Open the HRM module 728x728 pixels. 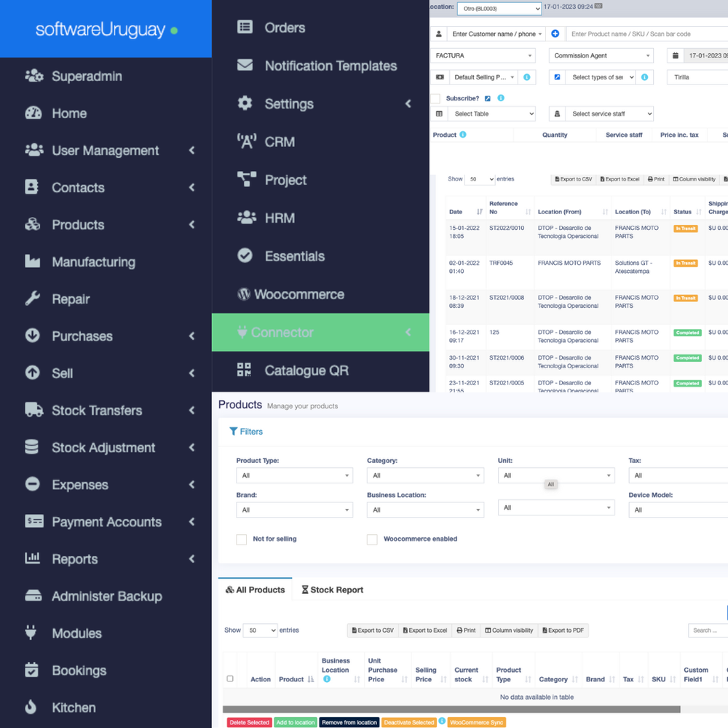[x=246, y=218]
